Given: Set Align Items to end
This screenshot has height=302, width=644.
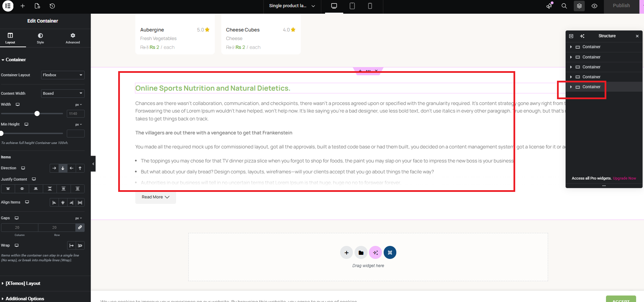Looking at the screenshot, I should coord(71,202).
